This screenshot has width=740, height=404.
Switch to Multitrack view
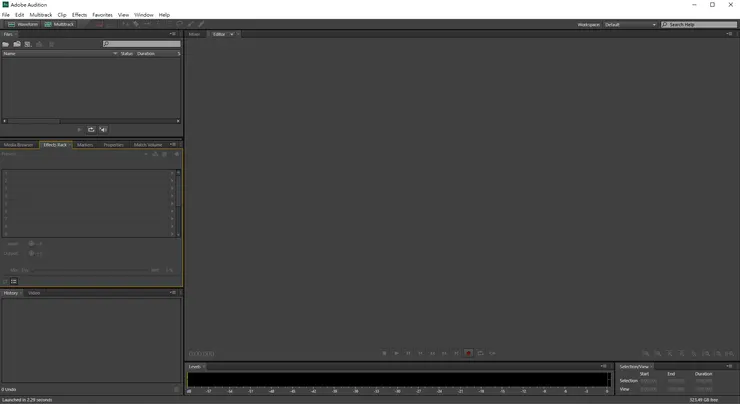pyautogui.click(x=59, y=24)
